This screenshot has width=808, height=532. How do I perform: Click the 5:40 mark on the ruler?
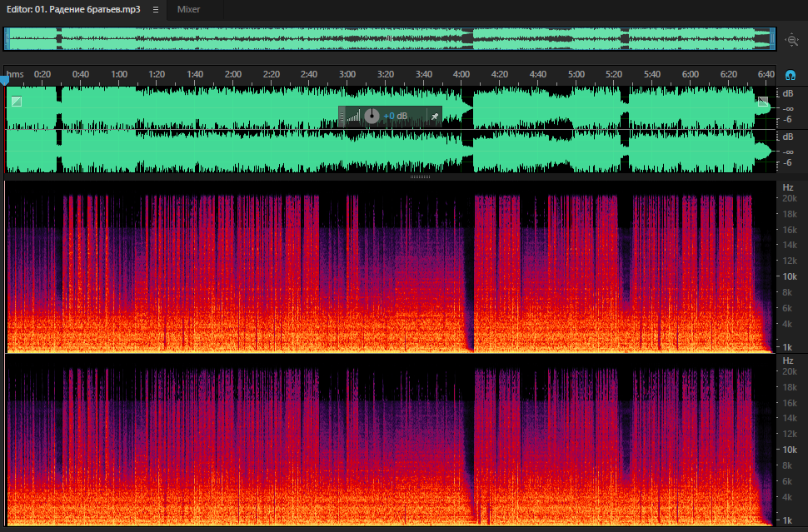coord(652,74)
